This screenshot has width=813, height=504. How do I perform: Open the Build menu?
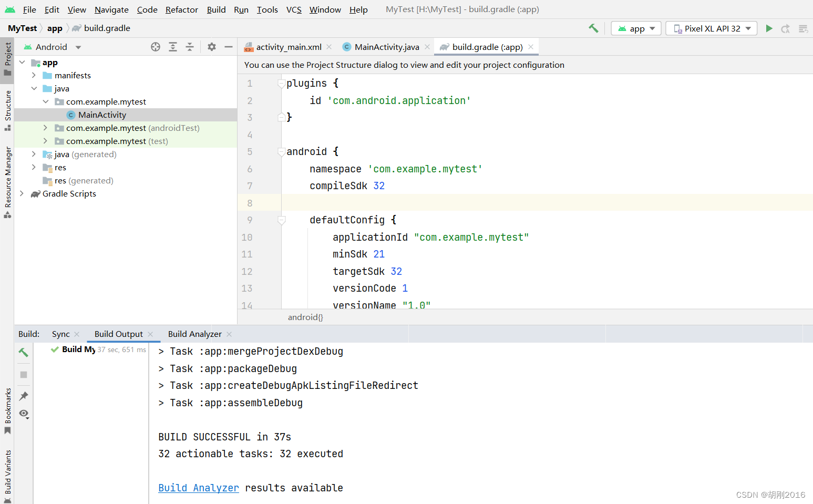pos(216,9)
